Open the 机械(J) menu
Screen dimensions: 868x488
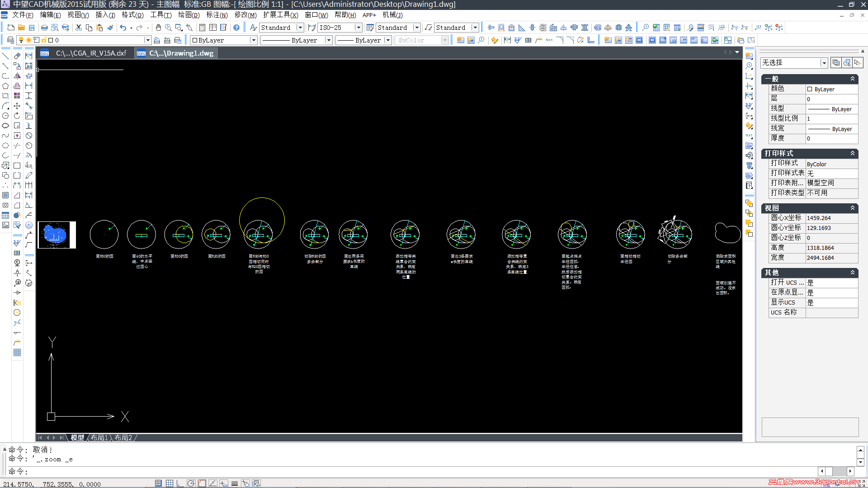(x=392, y=15)
